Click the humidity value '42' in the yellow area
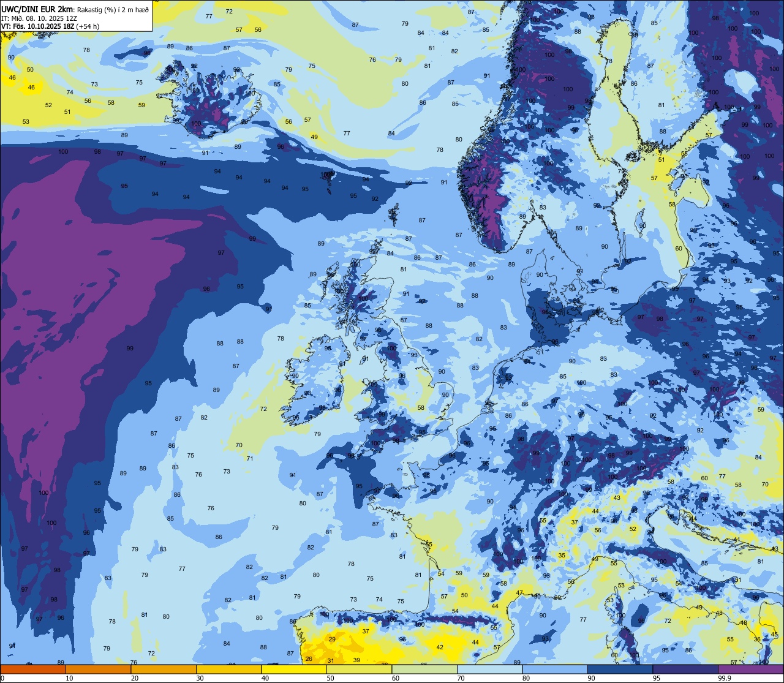The height and width of the screenshot is (683, 784). 440,647
